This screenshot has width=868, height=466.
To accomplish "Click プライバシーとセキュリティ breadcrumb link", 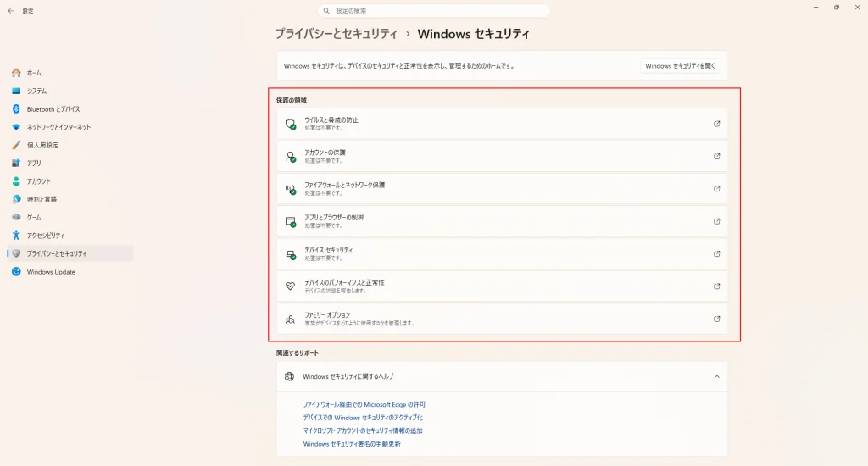I will point(336,34).
